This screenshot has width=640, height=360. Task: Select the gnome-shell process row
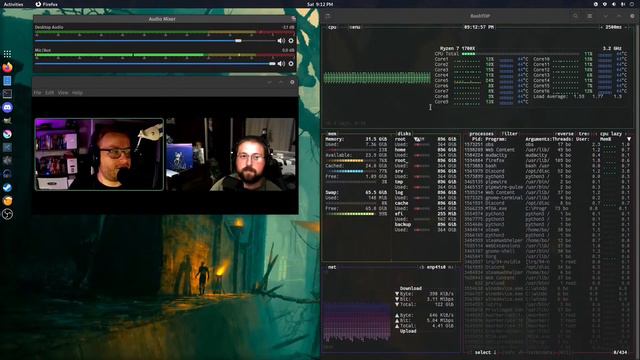point(547,251)
